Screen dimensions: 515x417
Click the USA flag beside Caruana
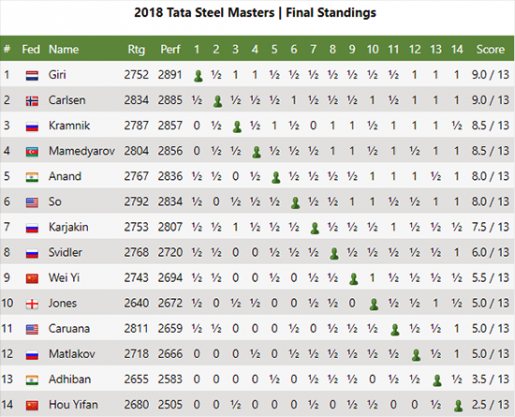[x=32, y=329]
